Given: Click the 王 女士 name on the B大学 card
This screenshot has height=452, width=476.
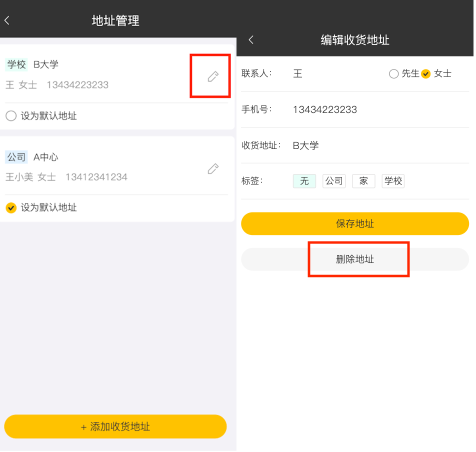Looking at the screenshot, I should [21, 85].
